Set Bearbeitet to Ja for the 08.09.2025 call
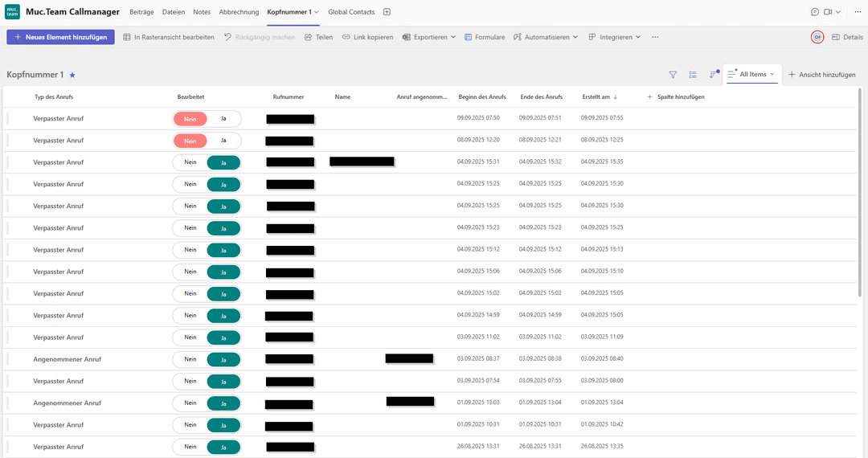This screenshot has height=458, width=868. click(x=223, y=140)
